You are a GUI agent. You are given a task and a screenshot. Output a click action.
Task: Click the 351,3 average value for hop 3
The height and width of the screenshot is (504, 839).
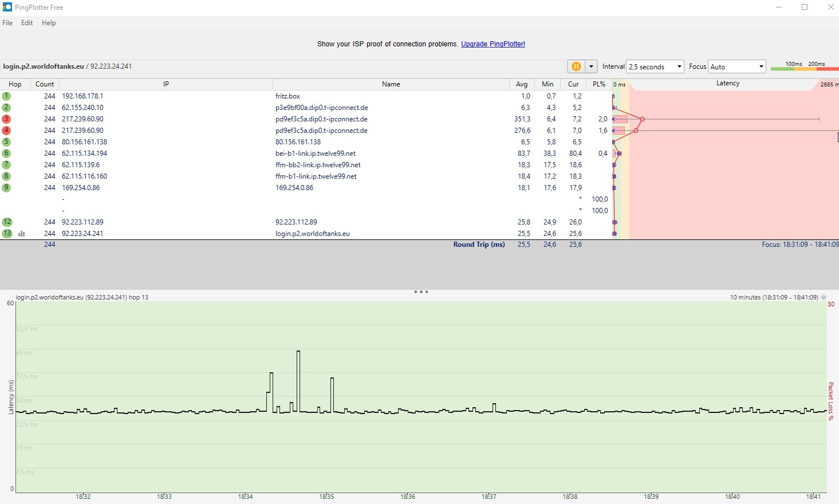522,119
